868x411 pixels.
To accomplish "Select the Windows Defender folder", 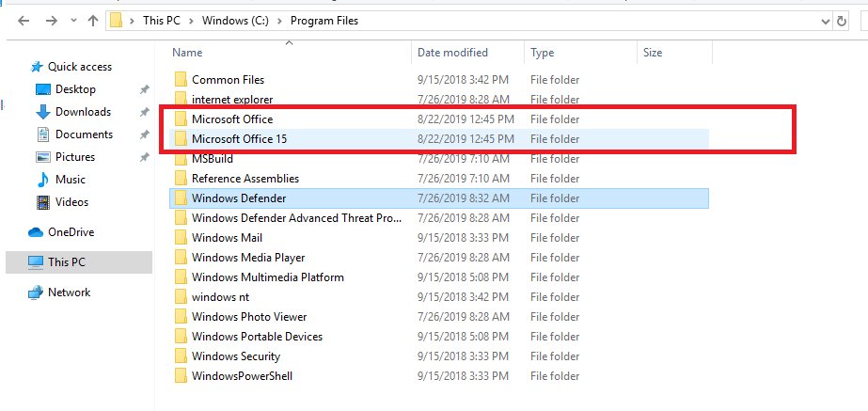I will click(x=439, y=198).
